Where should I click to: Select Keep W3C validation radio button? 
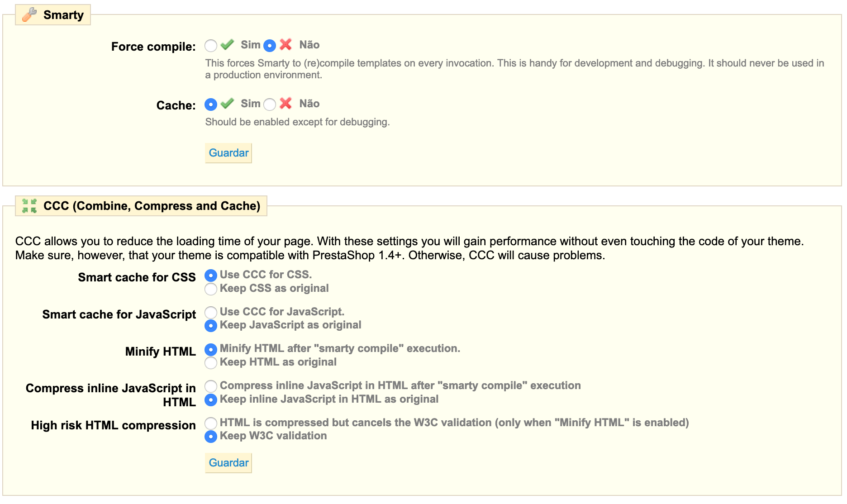211,437
